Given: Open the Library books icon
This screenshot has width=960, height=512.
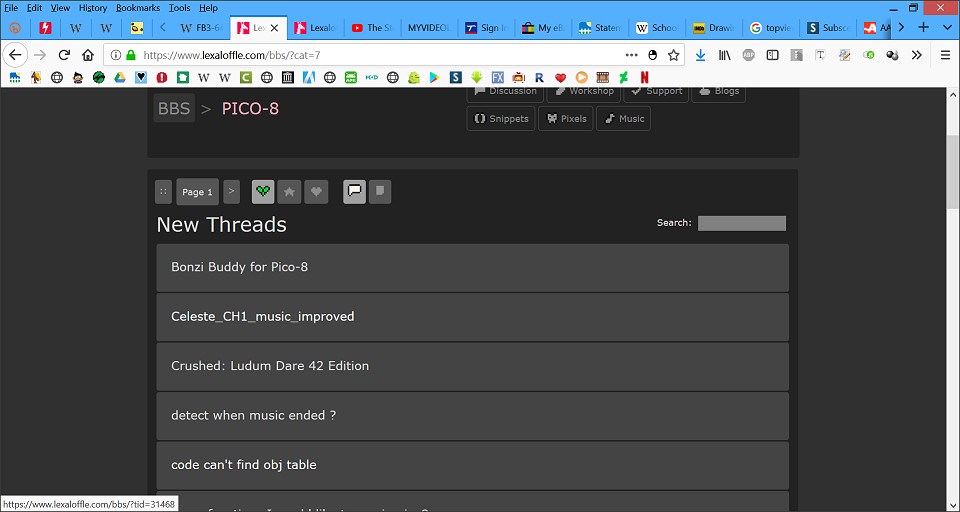Looking at the screenshot, I should click(724, 55).
